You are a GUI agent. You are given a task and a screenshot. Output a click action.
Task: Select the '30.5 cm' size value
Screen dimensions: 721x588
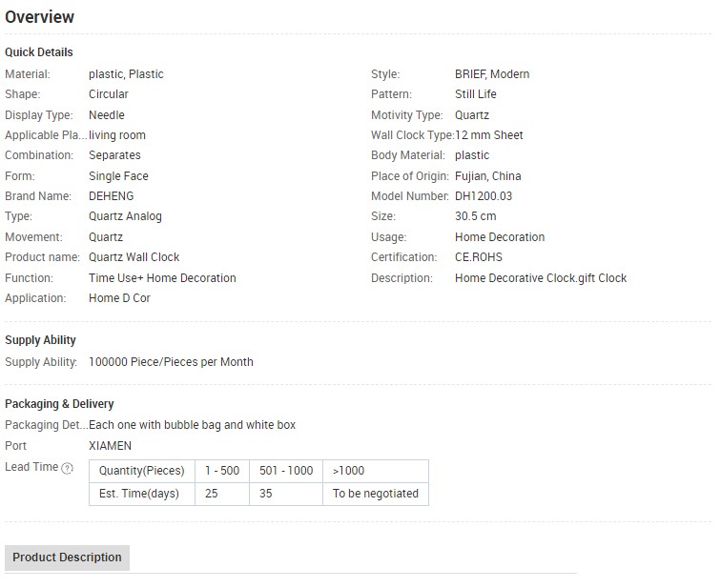(476, 216)
